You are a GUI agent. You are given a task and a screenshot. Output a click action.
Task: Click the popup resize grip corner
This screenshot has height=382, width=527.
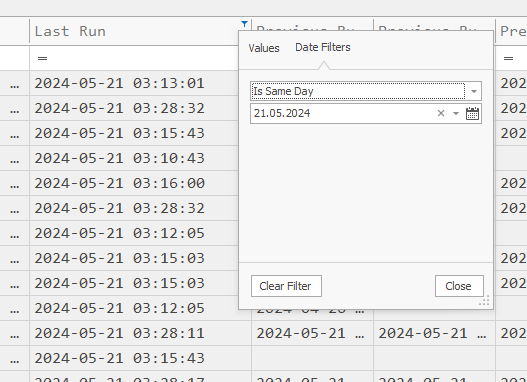(x=484, y=300)
